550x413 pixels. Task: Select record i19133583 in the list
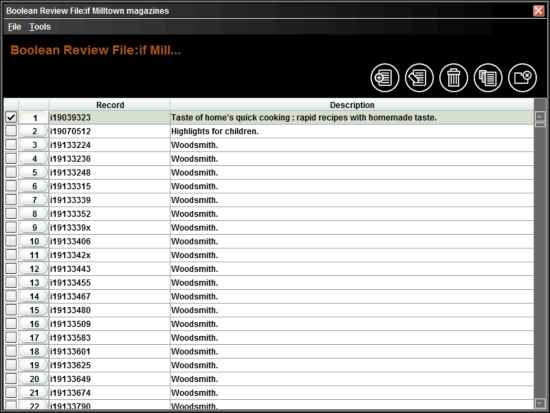coord(71,338)
